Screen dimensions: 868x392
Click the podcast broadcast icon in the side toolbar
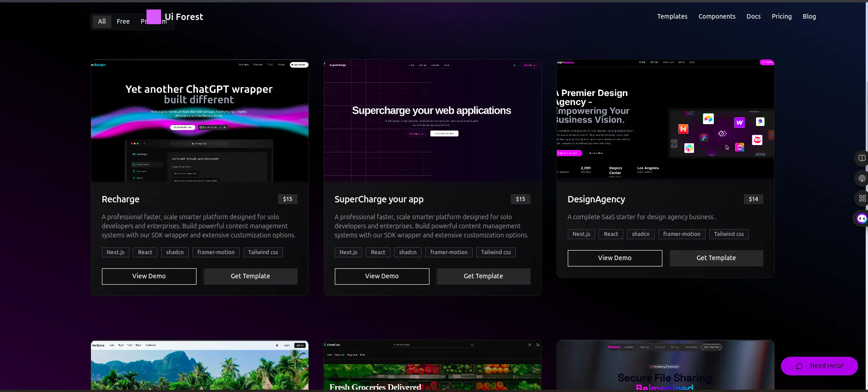862,178
